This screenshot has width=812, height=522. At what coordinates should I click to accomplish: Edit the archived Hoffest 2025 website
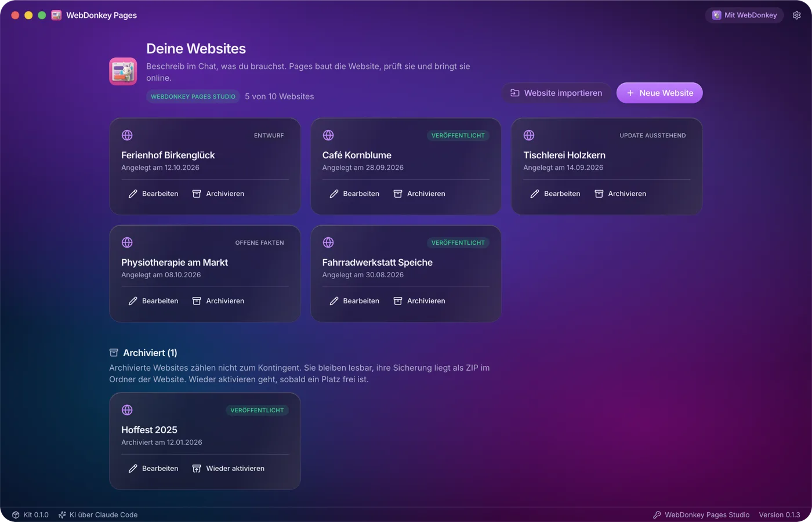(153, 469)
